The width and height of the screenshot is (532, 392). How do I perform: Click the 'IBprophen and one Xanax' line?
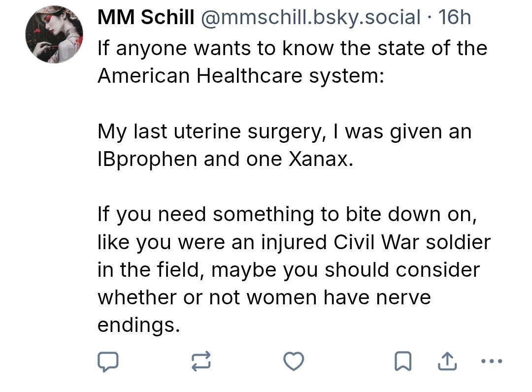225,159
